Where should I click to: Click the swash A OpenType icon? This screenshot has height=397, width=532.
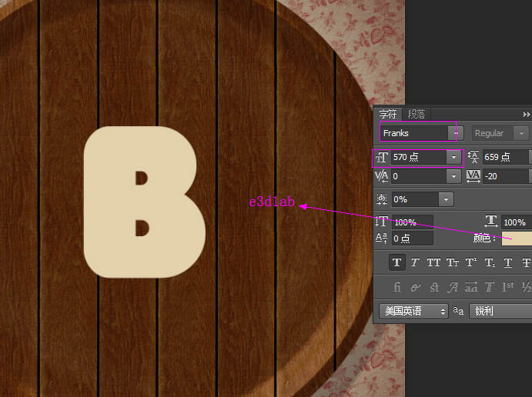[453, 287]
